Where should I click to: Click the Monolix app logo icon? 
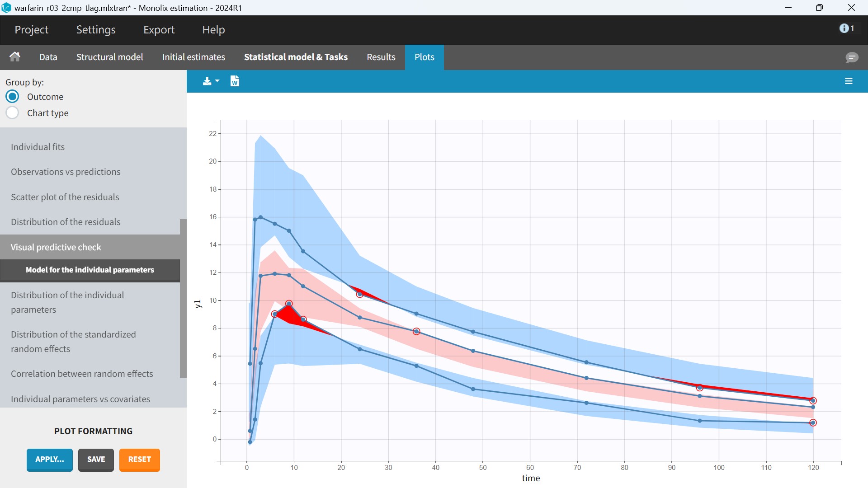coord(6,8)
